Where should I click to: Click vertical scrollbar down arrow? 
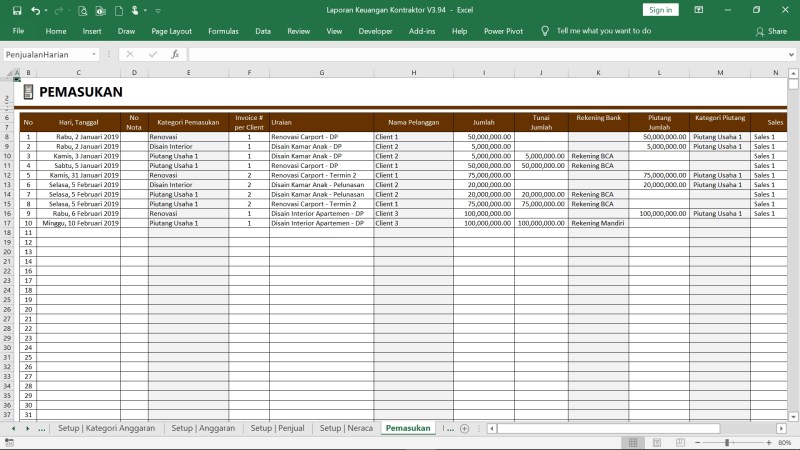point(793,417)
